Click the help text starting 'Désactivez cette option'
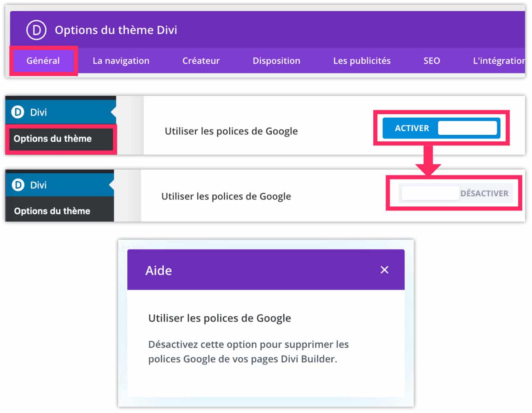 click(248, 352)
